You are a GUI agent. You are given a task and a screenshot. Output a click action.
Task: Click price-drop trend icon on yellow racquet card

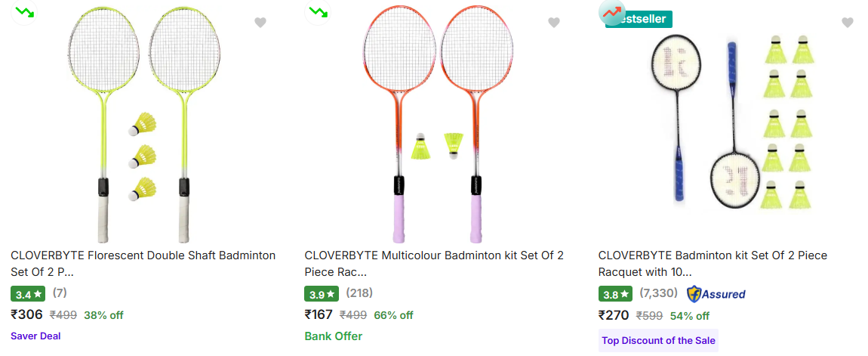tap(24, 12)
